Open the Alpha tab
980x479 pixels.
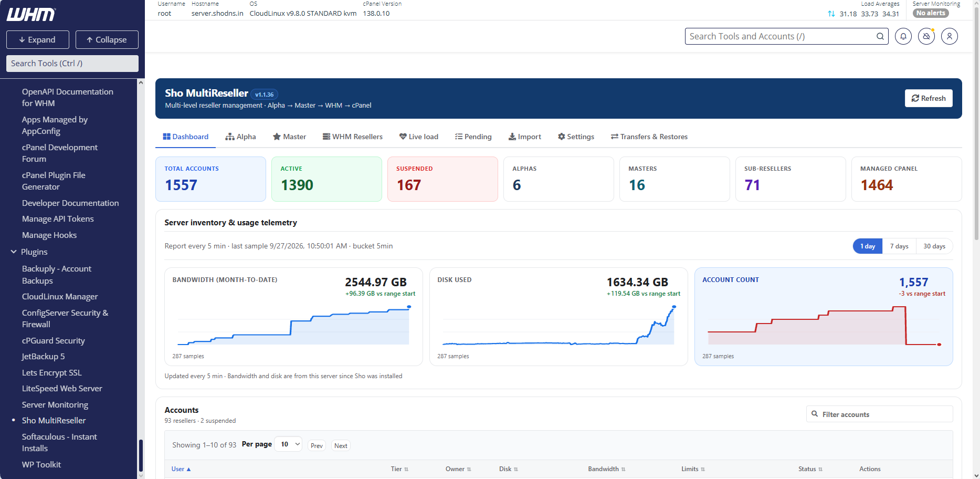(240, 137)
